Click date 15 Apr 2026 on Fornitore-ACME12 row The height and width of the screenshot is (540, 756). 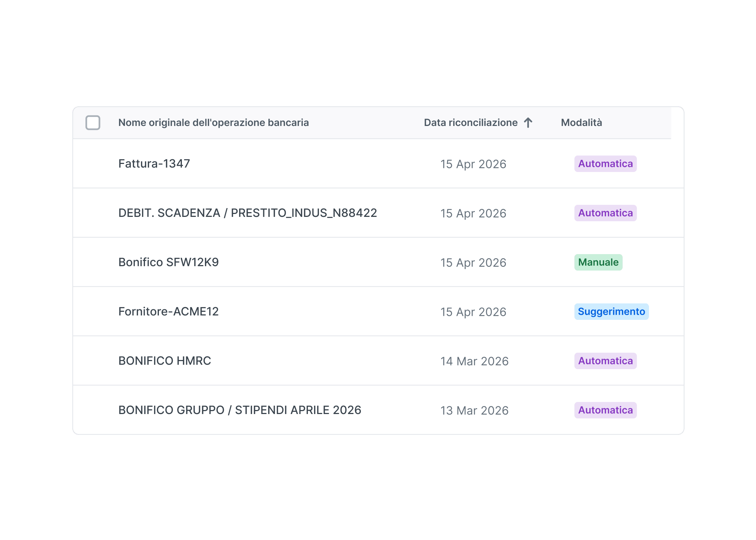473,312
